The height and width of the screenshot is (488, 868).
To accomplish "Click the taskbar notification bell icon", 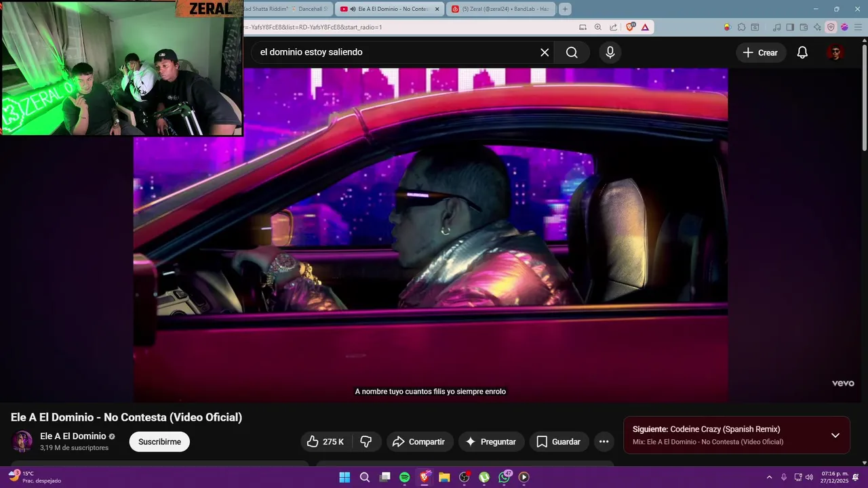I will tap(856, 477).
